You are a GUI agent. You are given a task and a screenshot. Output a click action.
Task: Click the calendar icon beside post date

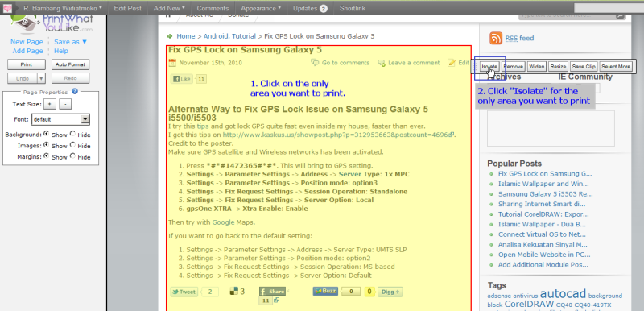[x=172, y=63]
